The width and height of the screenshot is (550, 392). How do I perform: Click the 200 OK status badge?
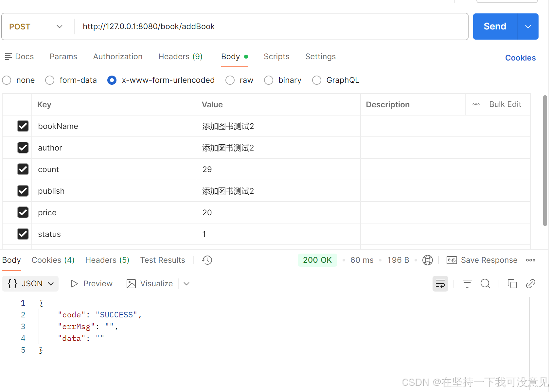click(x=317, y=260)
